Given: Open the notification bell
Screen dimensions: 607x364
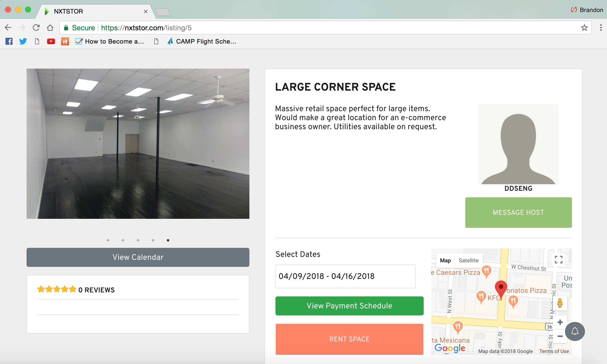Looking at the screenshot, I should point(574,331).
